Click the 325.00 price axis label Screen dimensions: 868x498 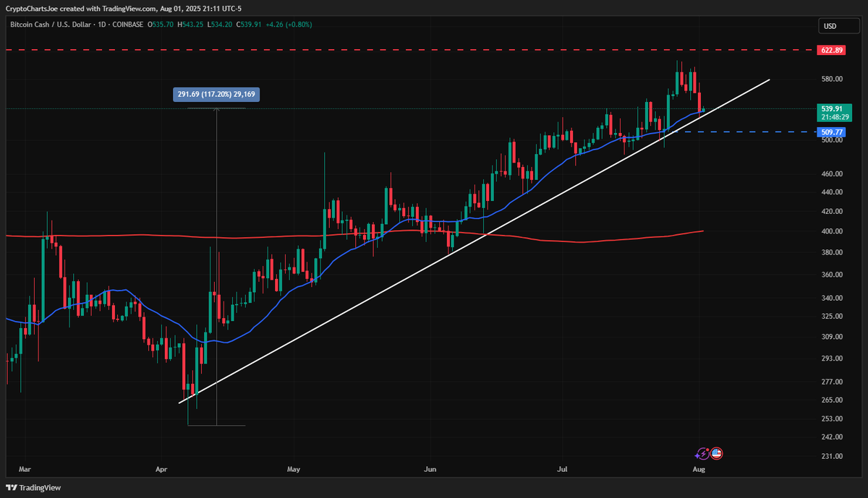click(x=832, y=317)
